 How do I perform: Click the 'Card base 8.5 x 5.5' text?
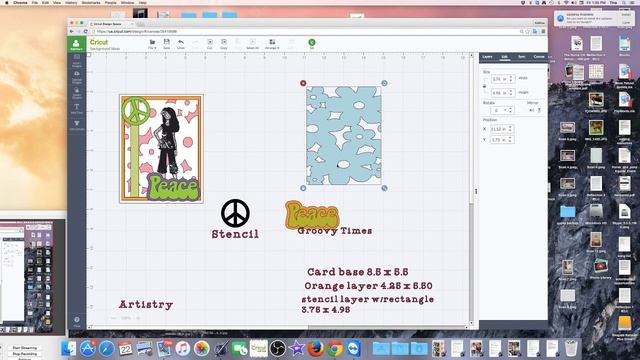(x=358, y=272)
